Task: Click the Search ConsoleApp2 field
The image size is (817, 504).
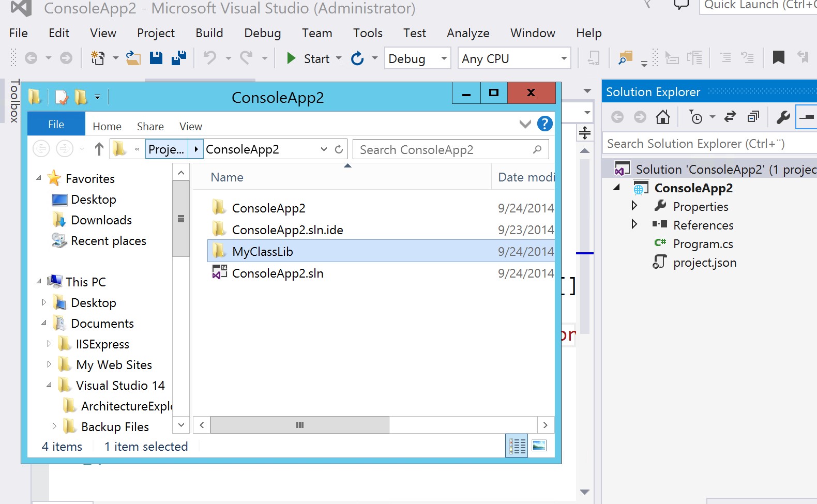Action: coord(450,149)
